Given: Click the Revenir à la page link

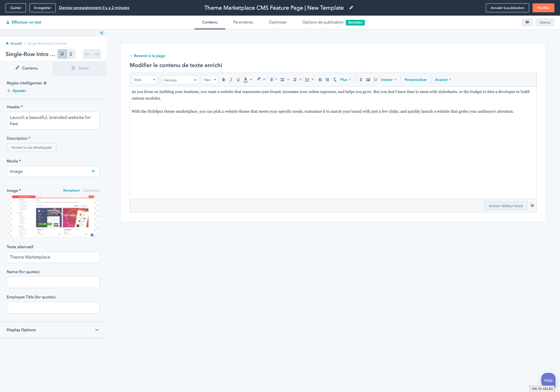Looking at the screenshot, I should [x=149, y=56].
